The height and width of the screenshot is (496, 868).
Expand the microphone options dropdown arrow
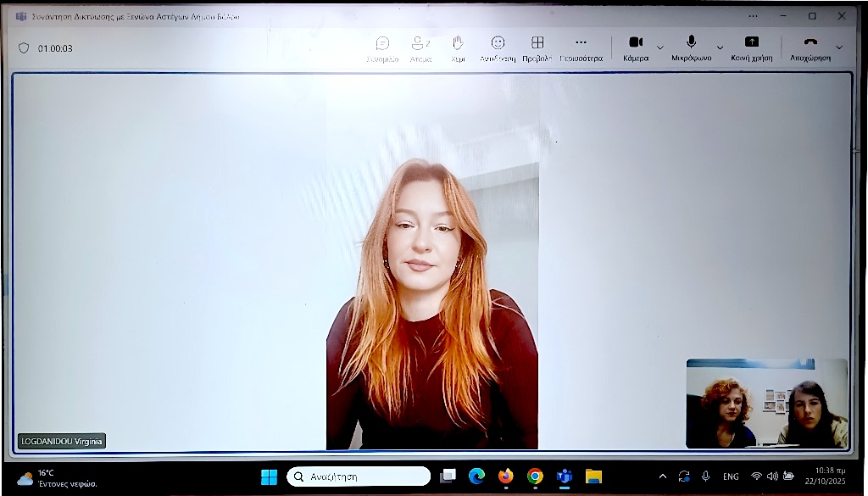tap(720, 47)
